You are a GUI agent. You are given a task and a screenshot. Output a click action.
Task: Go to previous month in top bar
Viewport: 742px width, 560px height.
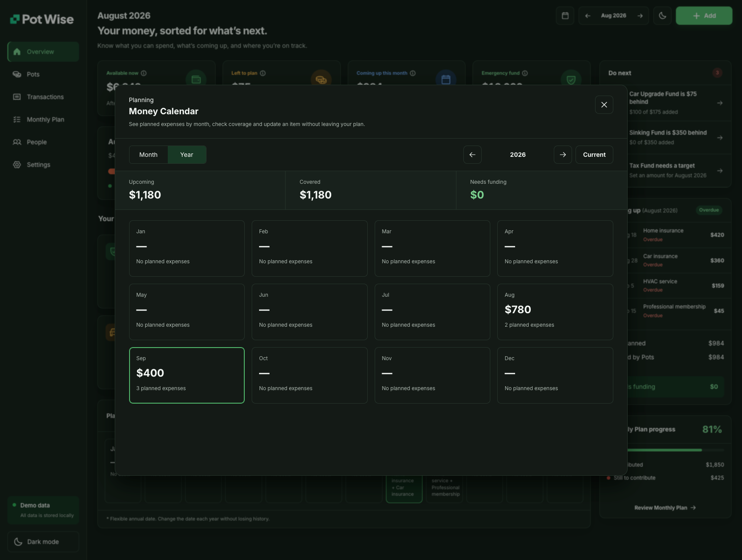[x=588, y=16]
